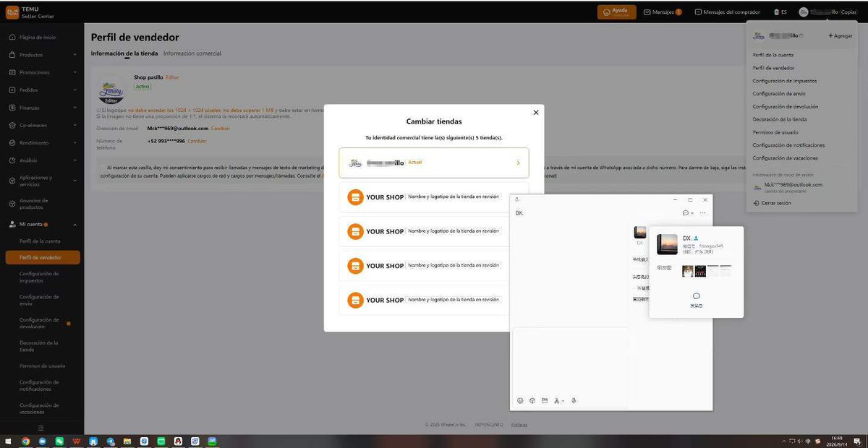Select the highlighted Perfil de vendedor sidebar item

(x=42, y=257)
